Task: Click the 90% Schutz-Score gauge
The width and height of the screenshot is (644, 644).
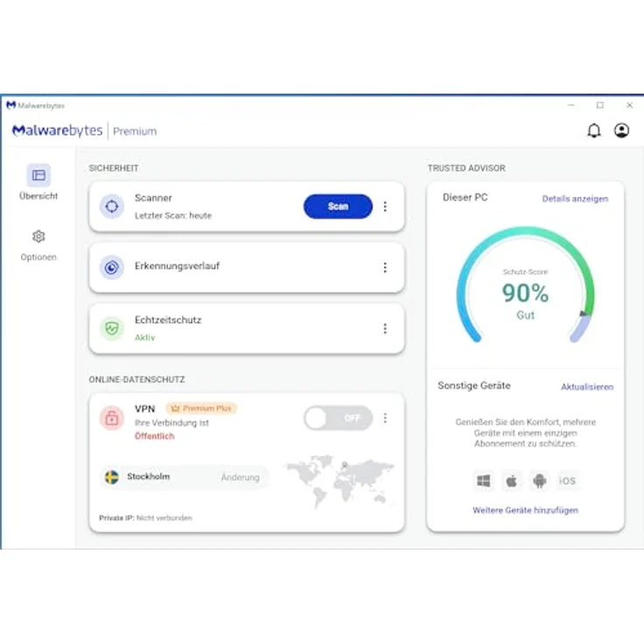Action: click(x=525, y=285)
